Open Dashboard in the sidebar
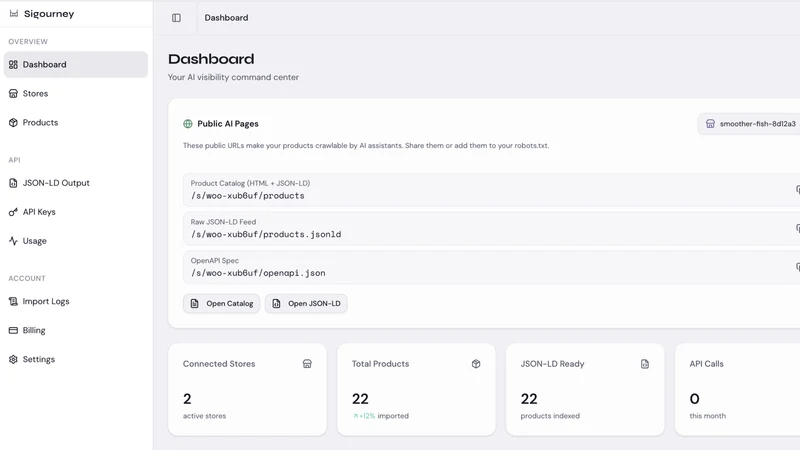 [76, 64]
